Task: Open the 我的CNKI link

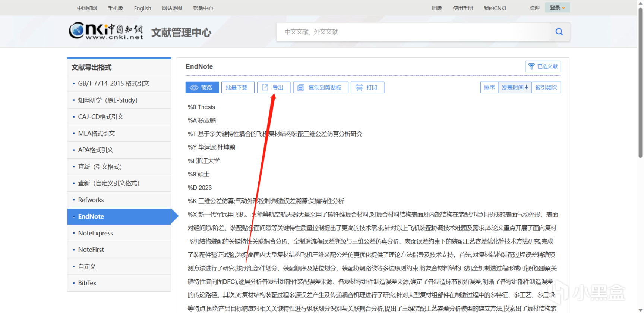Action: [495, 8]
